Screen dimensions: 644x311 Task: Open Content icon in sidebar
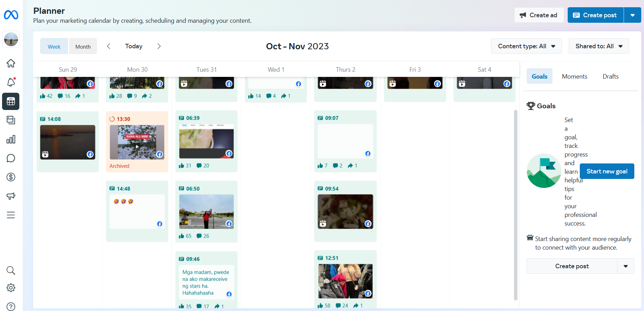[11, 120]
